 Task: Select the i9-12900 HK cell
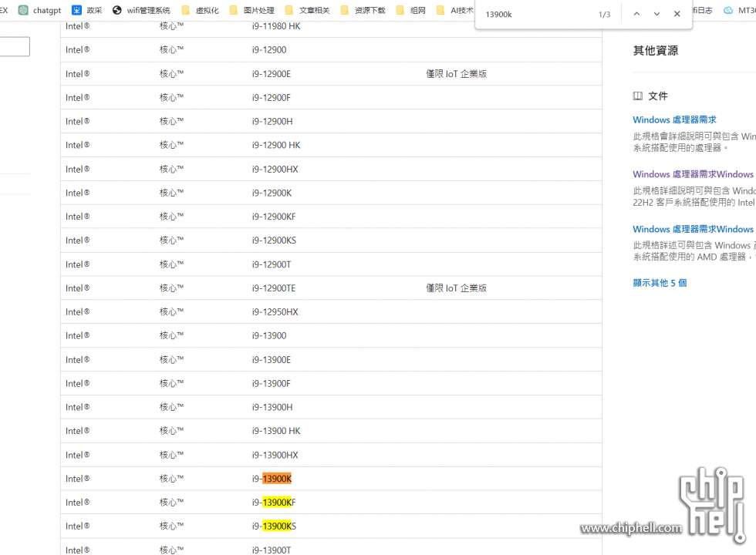pyautogui.click(x=276, y=145)
